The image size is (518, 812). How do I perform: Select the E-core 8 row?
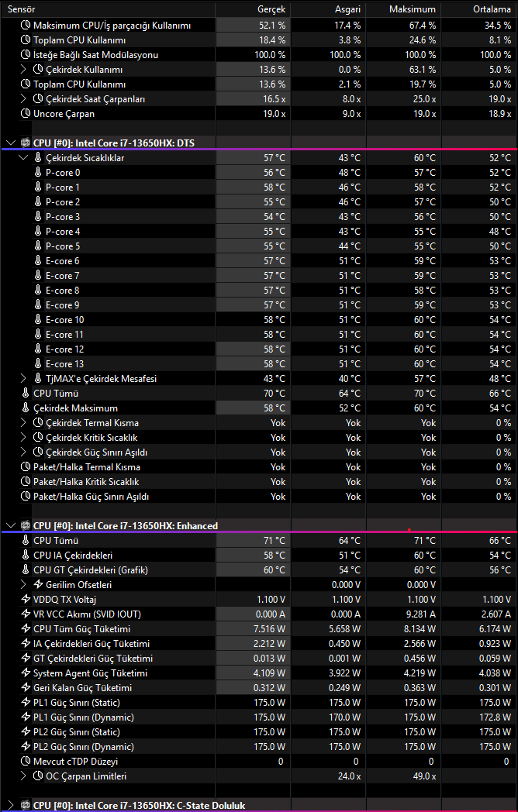[259, 290]
